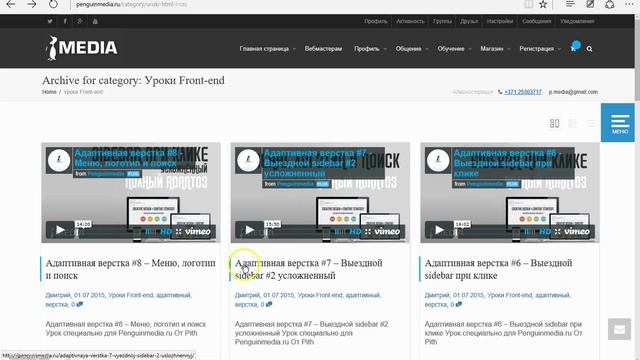Click the penguin MEDIA site logo
The image size is (640, 360).
point(81,48)
